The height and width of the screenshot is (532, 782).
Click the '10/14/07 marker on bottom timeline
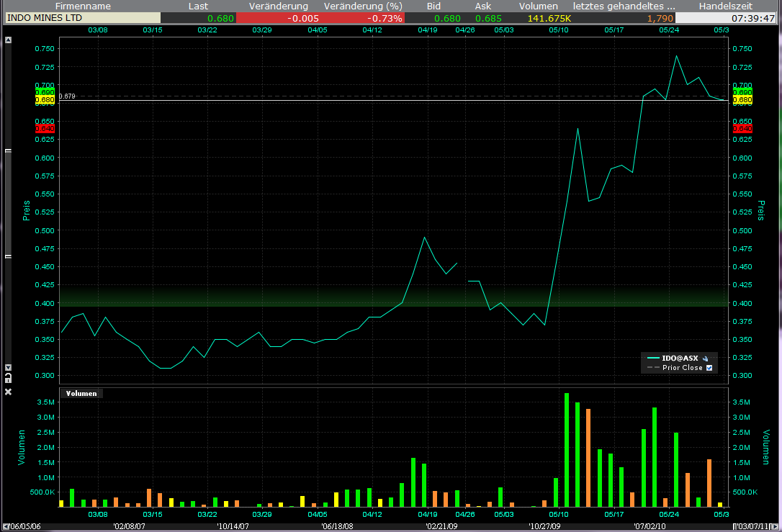tap(233, 526)
